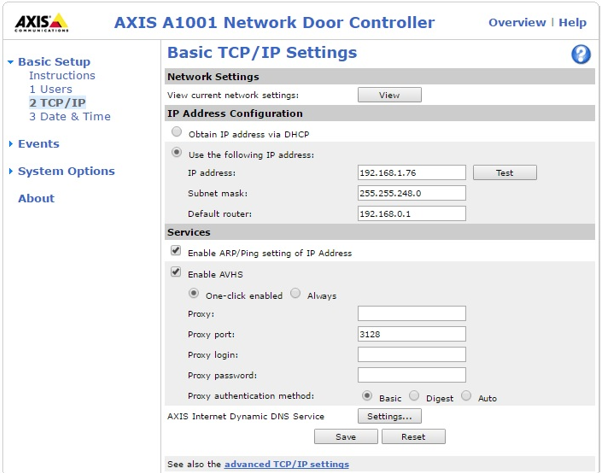602x473 pixels.
Task: Select Obtain IP address via DHCP
Action: click(177, 132)
